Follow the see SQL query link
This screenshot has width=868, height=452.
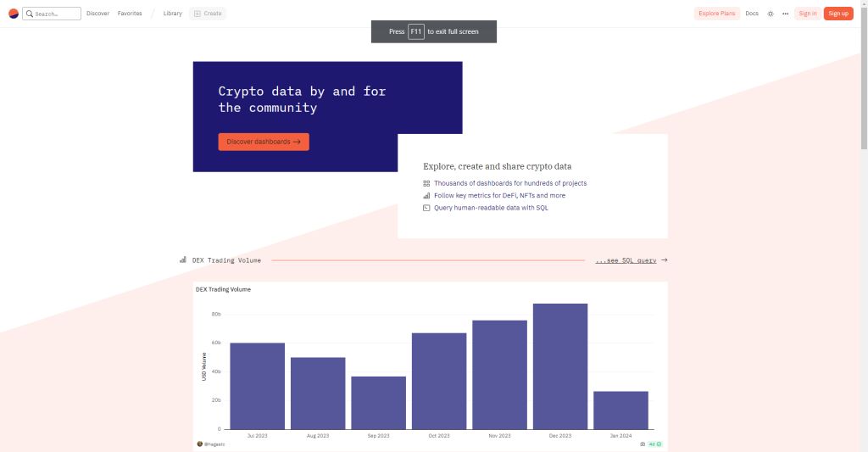pyautogui.click(x=626, y=260)
